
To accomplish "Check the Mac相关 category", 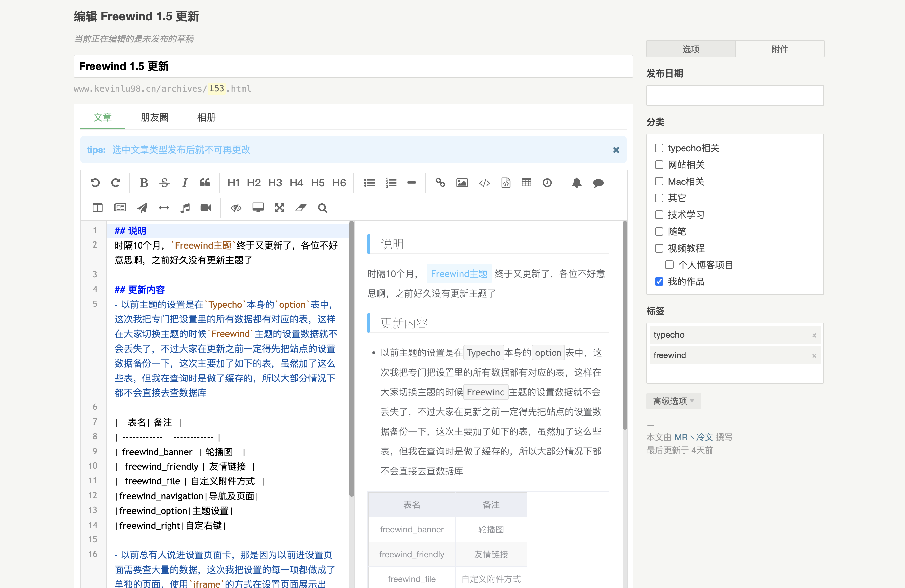I will pos(659,181).
